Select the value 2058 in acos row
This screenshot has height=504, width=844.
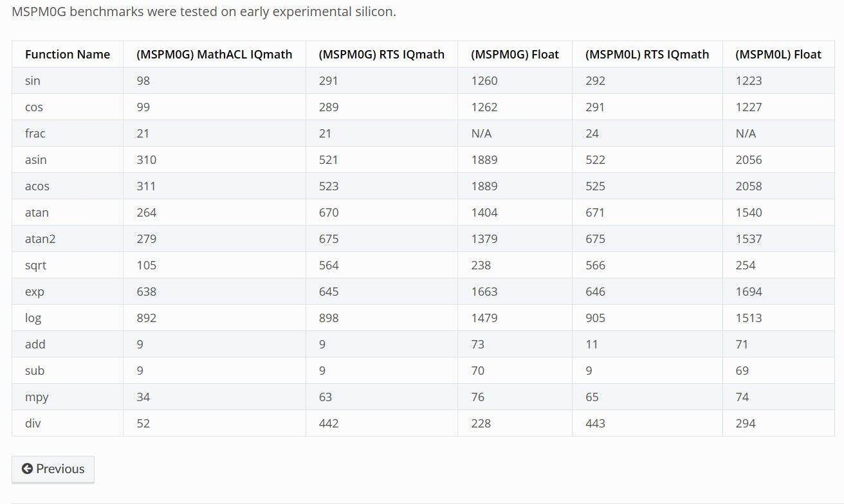click(749, 186)
